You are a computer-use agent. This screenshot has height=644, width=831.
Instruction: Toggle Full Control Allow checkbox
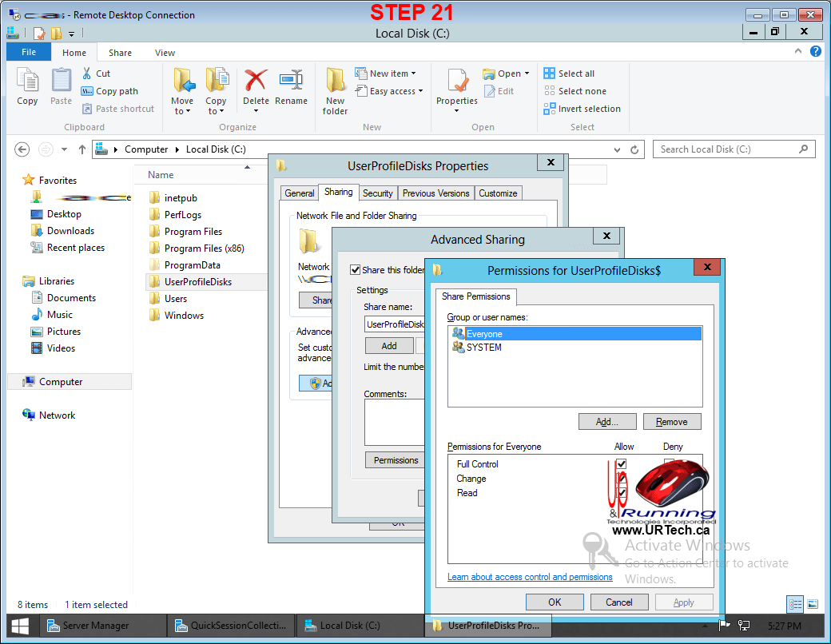621,464
